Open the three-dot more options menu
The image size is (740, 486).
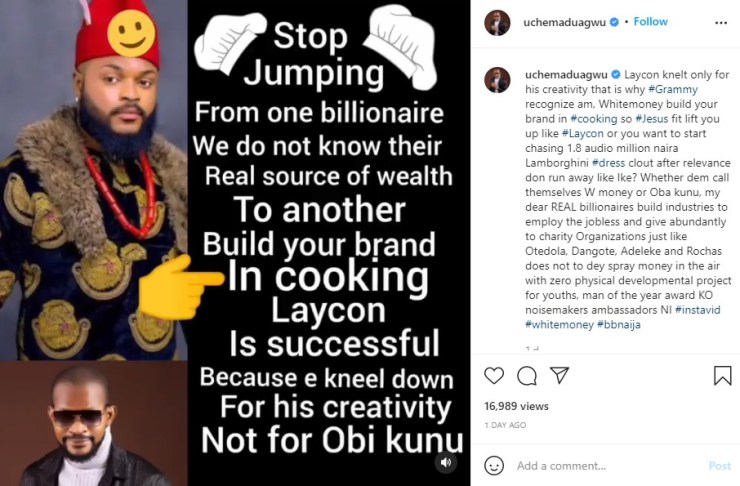click(x=721, y=22)
